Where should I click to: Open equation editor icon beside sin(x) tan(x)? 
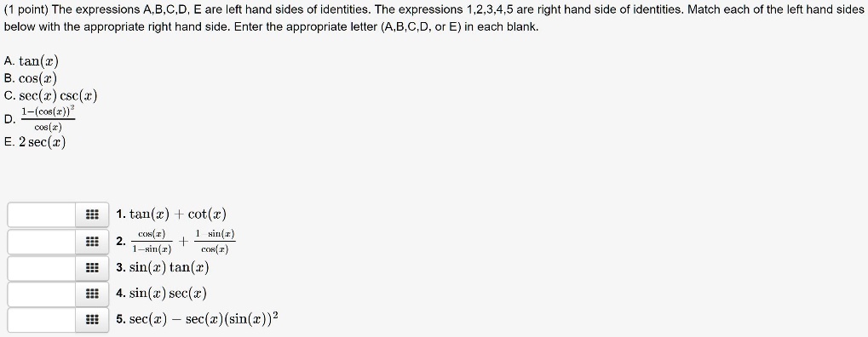point(93,268)
